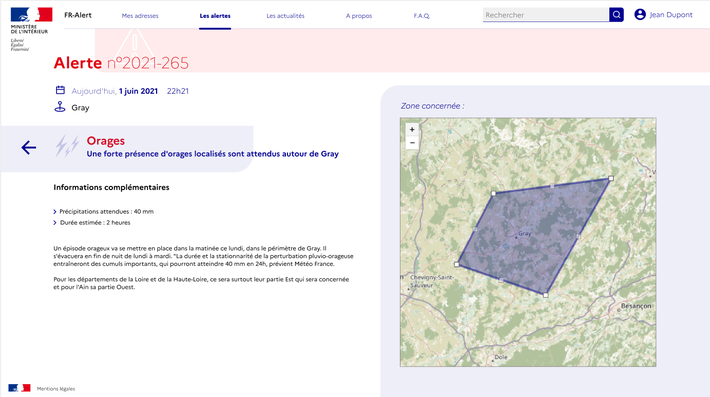
Task: Open the Jean Dupont user account icon
Action: tap(640, 14)
